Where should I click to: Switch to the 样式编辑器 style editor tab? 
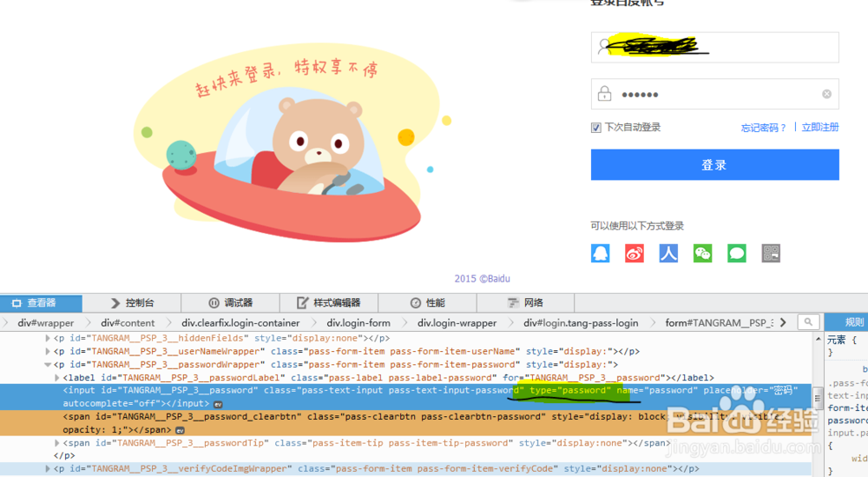329,303
